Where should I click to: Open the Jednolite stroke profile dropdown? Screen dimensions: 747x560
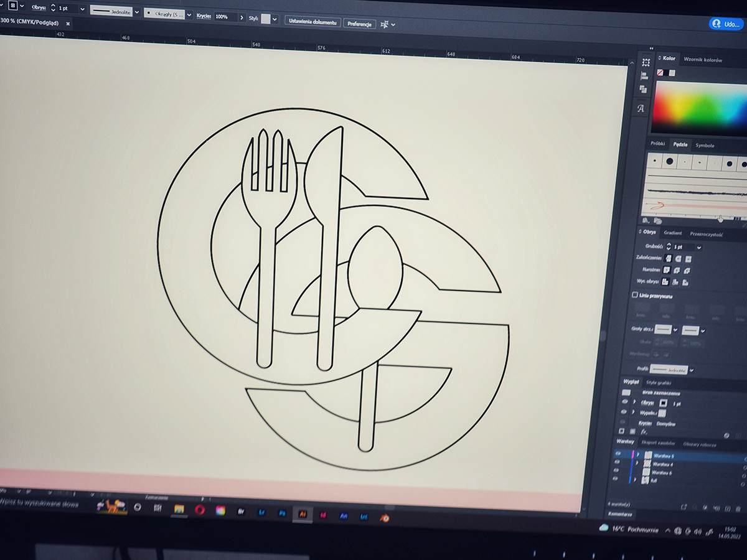(137, 11)
